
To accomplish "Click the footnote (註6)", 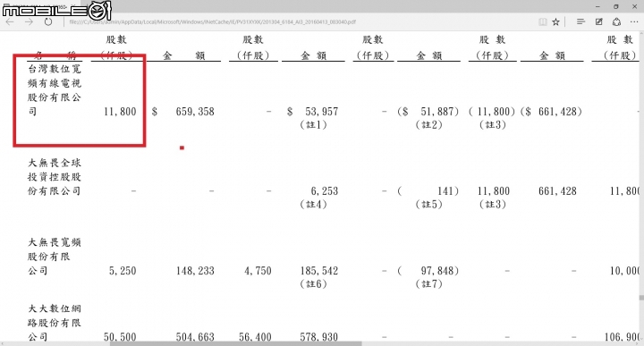I will tap(313, 284).
